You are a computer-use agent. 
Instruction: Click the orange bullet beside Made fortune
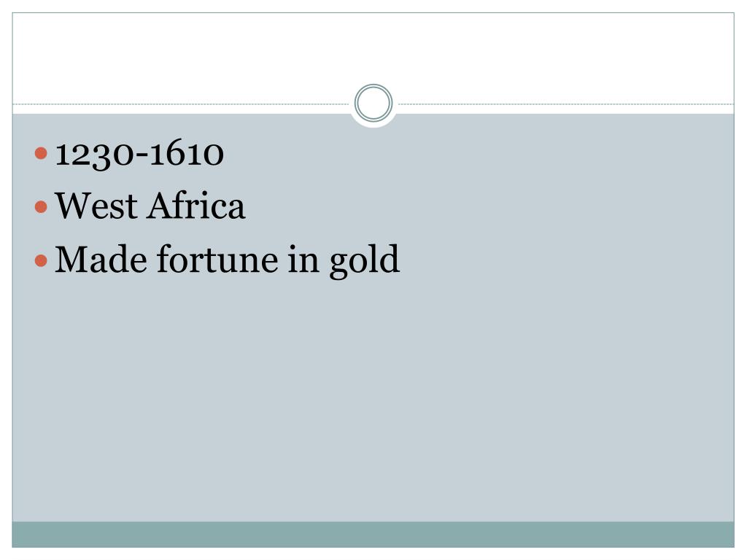point(41,260)
